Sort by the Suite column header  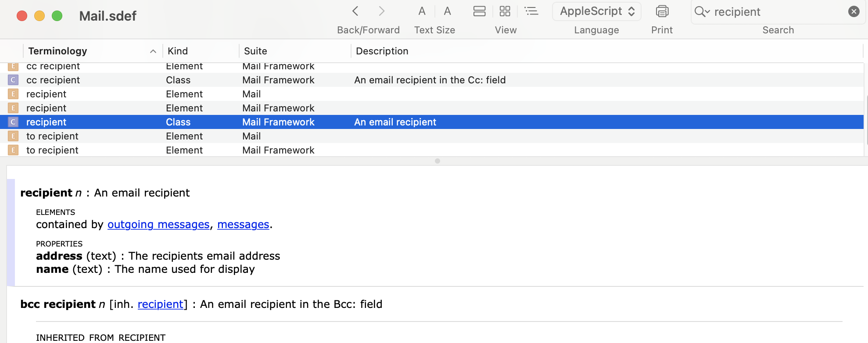pyautogui.click(x=255, y=51)
